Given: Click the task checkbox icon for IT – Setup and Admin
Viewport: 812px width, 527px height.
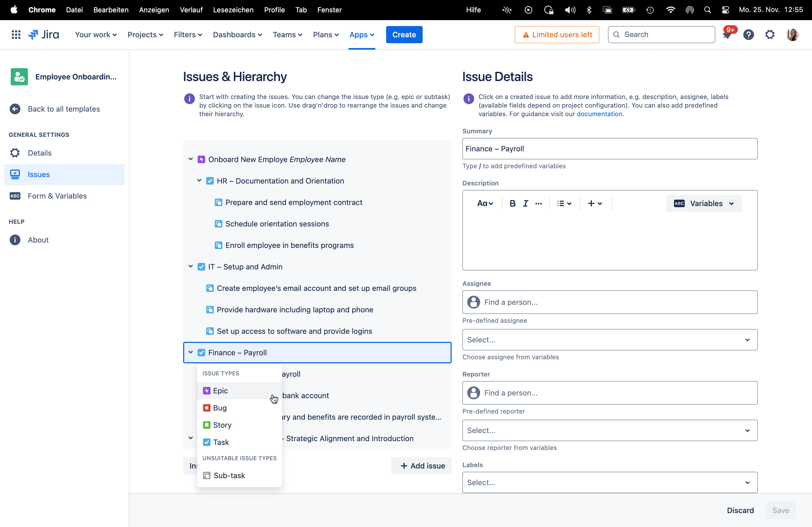Looking at the screenshot, I should [201, 266].
